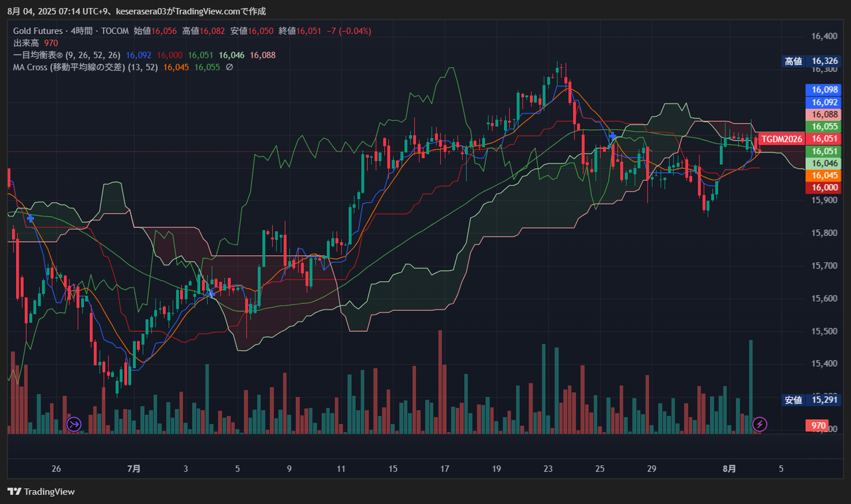
Task: Click the 26 date label on the time axis
Action: [56, 469]
